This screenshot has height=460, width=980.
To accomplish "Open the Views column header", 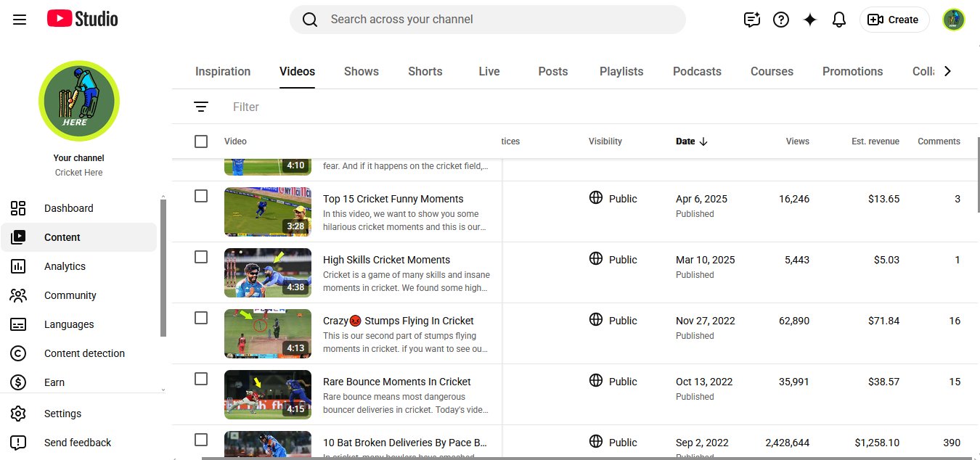I will pos(797,141).
